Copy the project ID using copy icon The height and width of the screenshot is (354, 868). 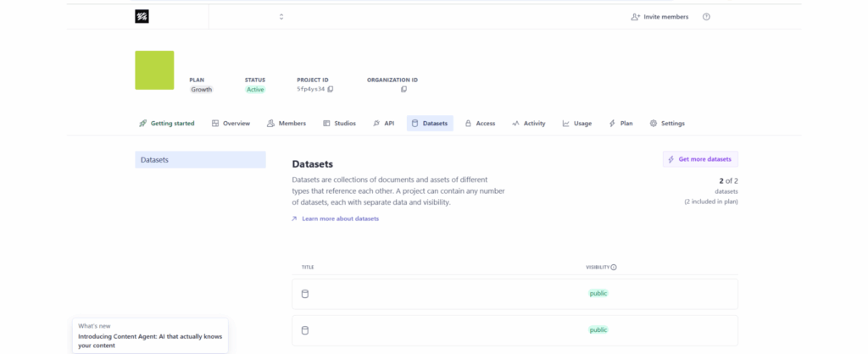click(331, 89)
